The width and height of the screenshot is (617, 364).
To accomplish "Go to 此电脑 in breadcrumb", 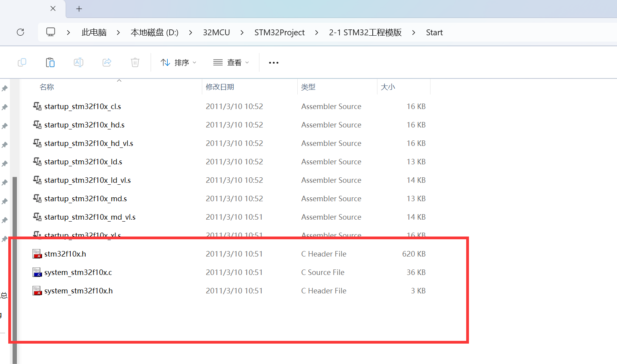I will click(x=94, y=33).
